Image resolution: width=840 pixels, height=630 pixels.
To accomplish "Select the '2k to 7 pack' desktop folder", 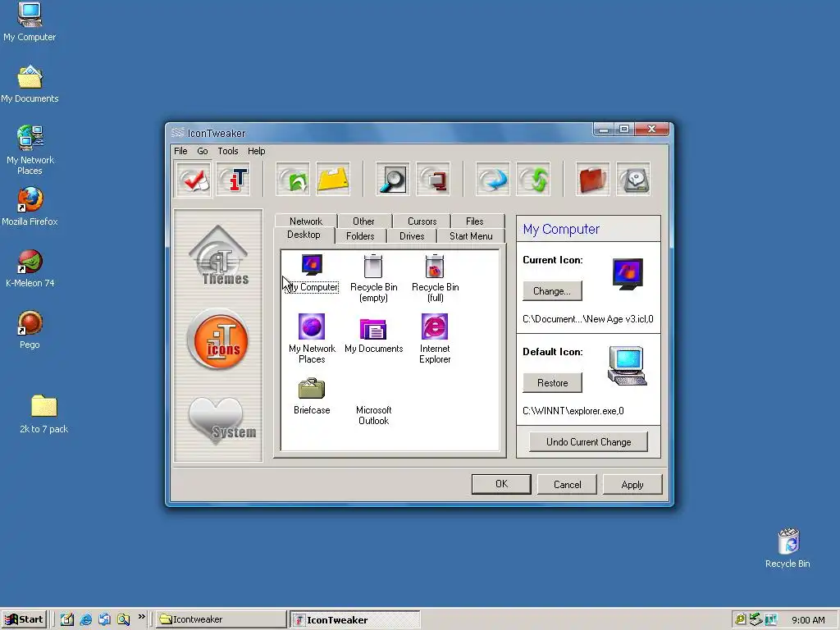I will click(x=44, y=413).
